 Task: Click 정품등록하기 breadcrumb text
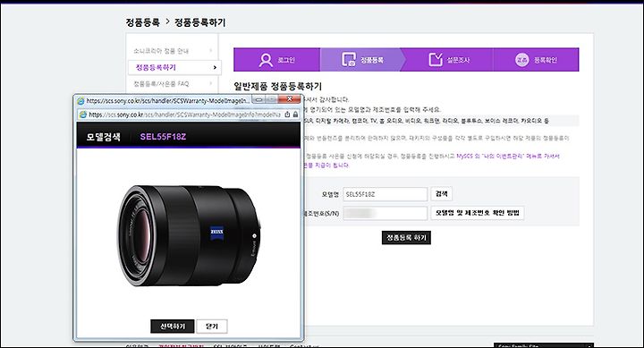(200, 22)
